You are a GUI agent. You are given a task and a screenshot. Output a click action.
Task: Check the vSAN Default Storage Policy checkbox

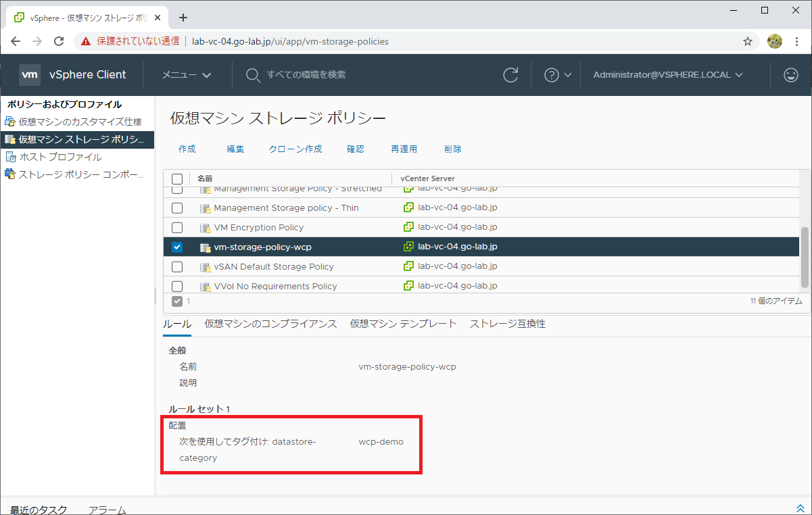[x=177, y=267]
